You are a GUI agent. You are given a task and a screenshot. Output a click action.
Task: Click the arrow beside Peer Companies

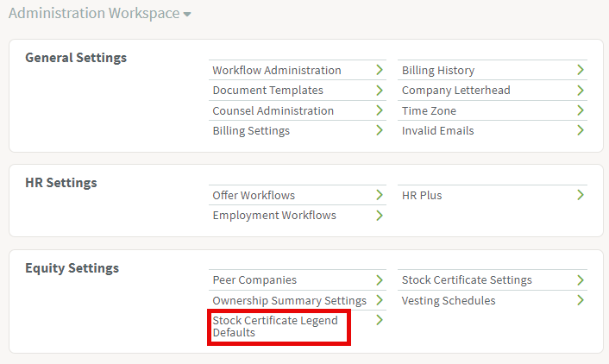coord(380,279)
